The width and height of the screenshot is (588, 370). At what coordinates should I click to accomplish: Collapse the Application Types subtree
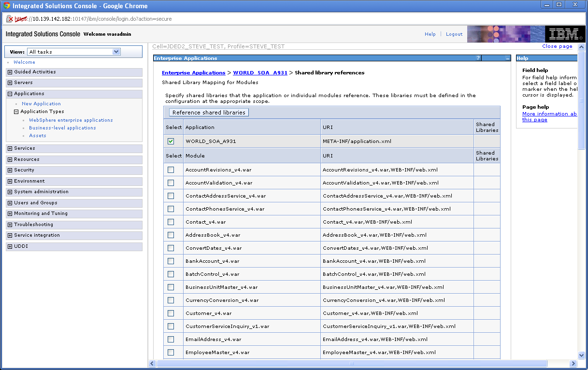(x=16, y=112)
